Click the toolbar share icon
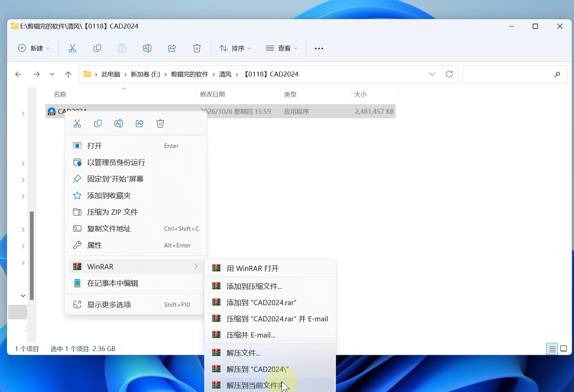 [x=172, y=48]
